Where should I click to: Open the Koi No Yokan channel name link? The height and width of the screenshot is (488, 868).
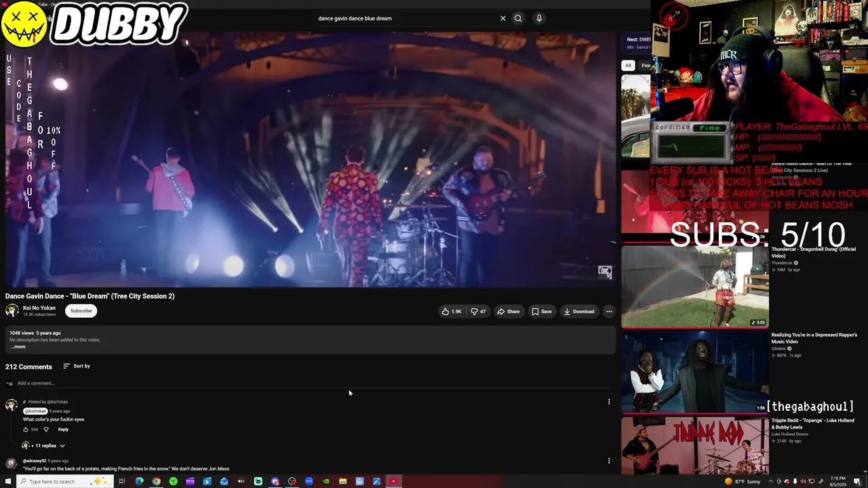tap(39, 308)
